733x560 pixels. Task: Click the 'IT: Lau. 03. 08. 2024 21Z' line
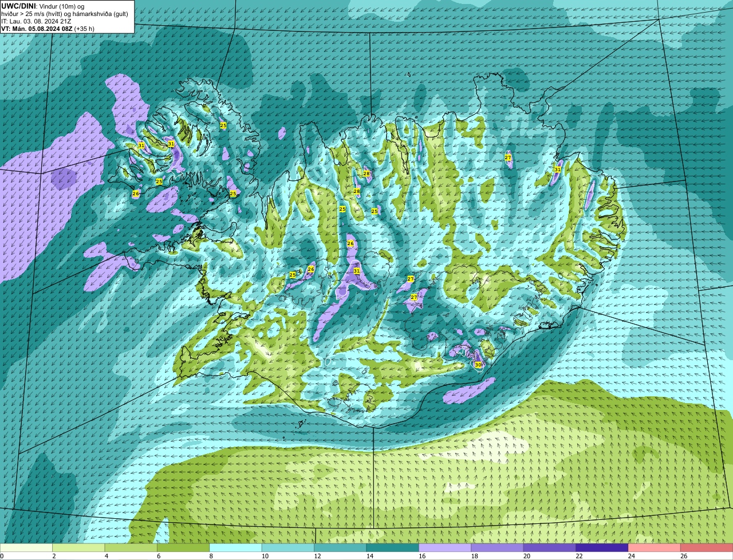(x=36, y=21)
